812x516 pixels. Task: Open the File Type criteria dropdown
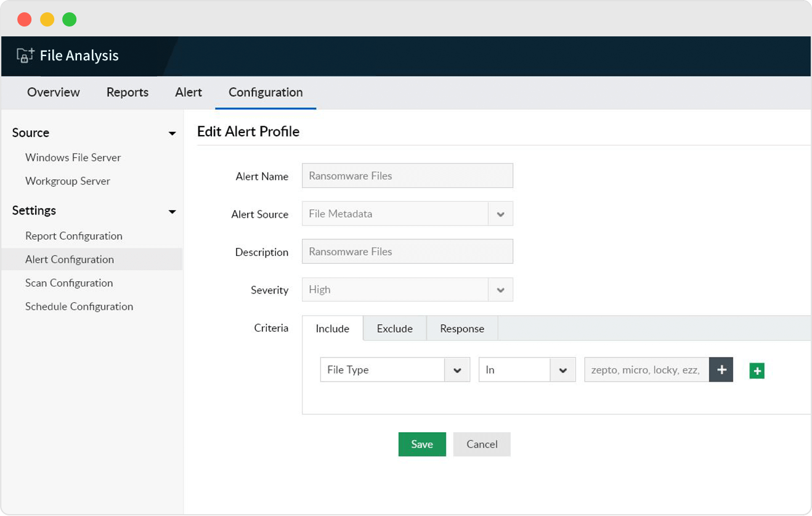pyautogui.click(x=457, y=369)
